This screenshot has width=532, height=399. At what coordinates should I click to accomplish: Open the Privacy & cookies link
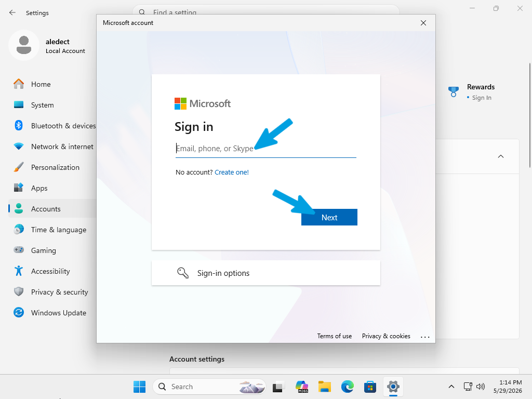pyautogui.click(x=386, y=336)
